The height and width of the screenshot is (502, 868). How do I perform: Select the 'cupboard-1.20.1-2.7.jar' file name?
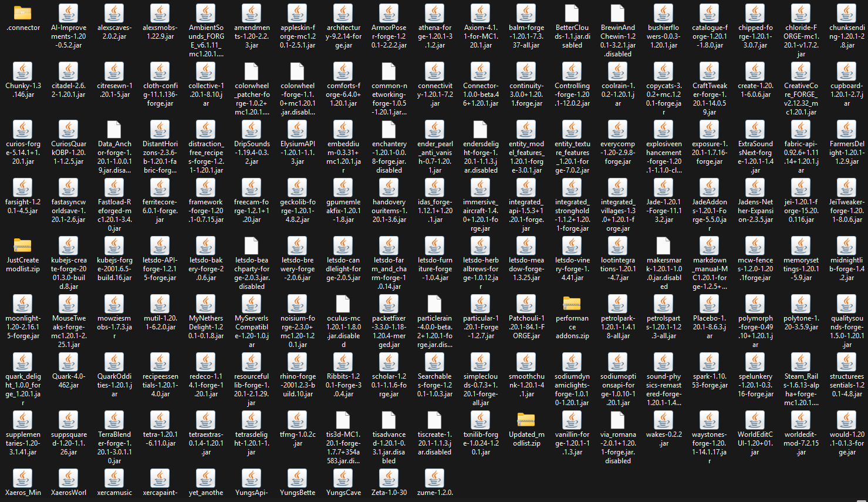tap(846, 95)
